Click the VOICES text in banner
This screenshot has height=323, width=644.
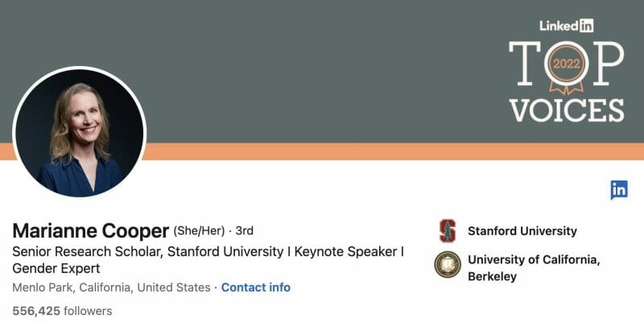point(566,110)
